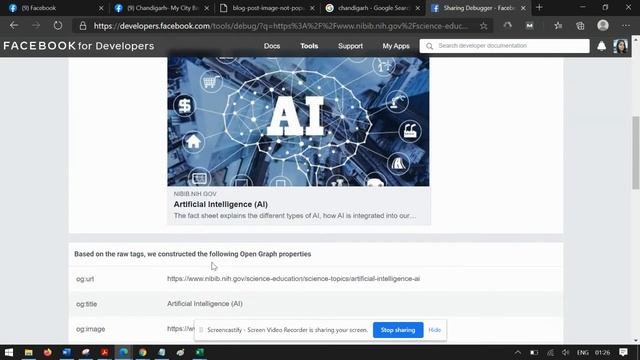Open a new browser tab
The image size is (640, 360).
tap(539, 7)
